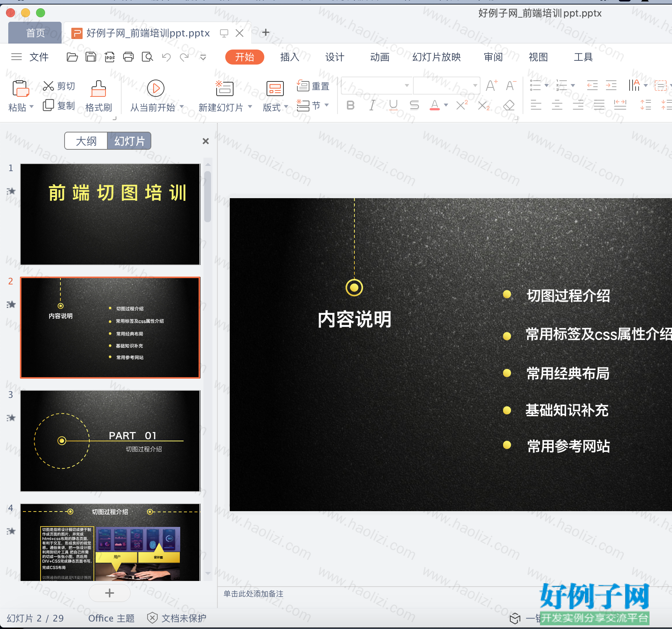Viewport: 672px width, 629px height.
Task: Start slideshow with 从当前开始 play icon
Action: coord(156,89)
